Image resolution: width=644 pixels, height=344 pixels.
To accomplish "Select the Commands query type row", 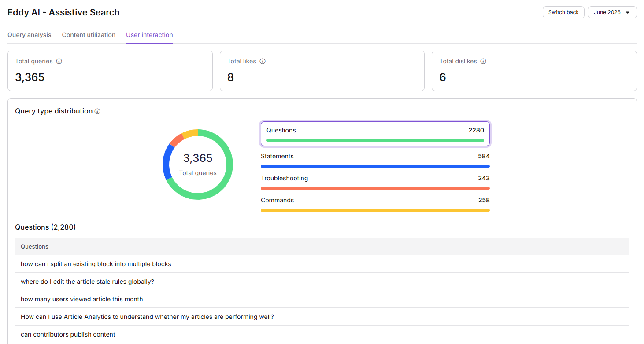I will pyautogui.click(x=375, y=205).
